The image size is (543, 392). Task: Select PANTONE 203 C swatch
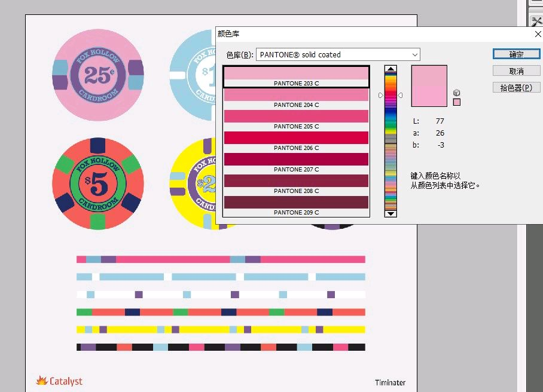point(296,76)
